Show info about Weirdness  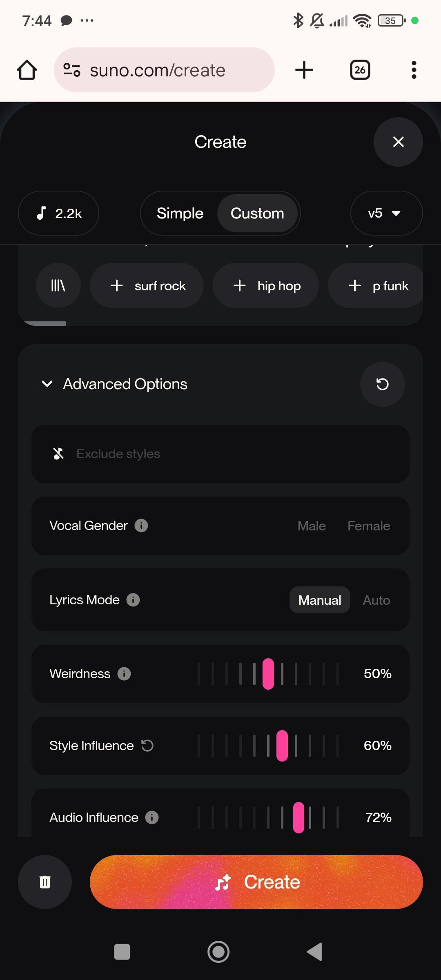pyautogui.click(x=124, y=674)
